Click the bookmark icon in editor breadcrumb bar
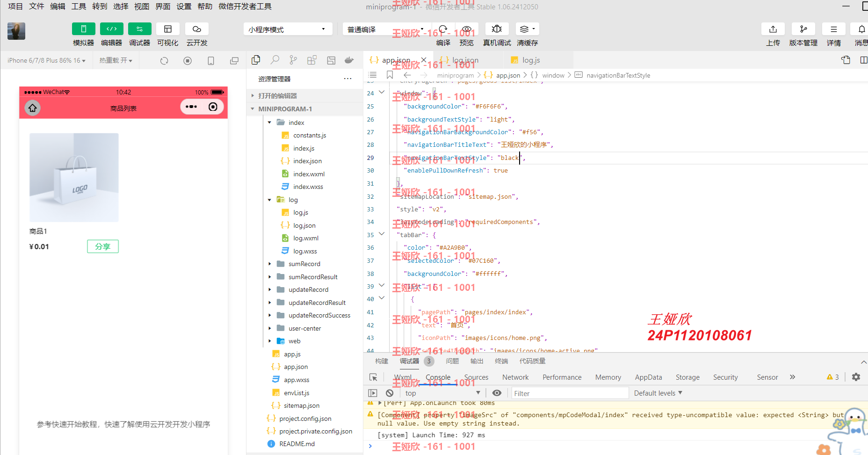Viewport: 868px width, 455px height. [390, 75]
